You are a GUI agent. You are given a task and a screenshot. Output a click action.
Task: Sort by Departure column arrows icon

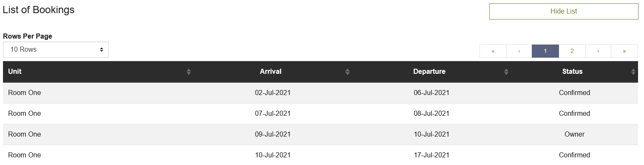coord(506,72)
